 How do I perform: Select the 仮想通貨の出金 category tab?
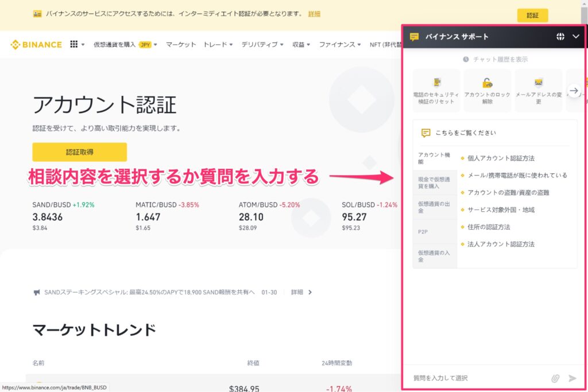(435, 207)
